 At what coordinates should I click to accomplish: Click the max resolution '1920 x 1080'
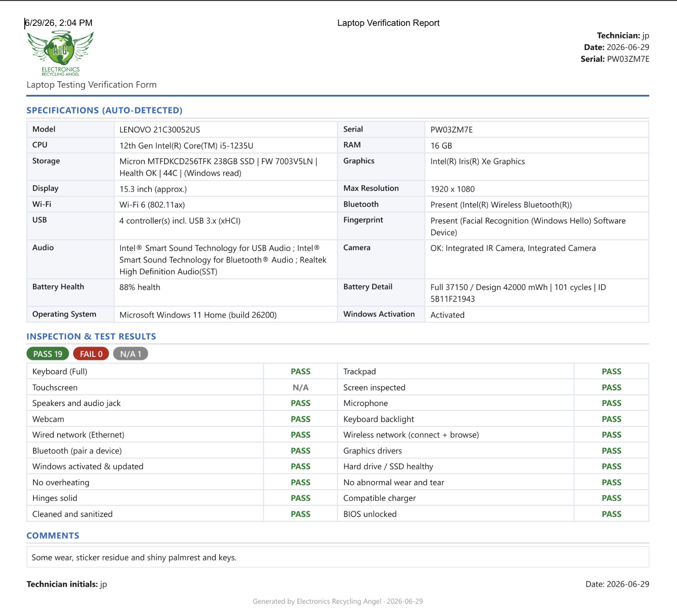453,189
